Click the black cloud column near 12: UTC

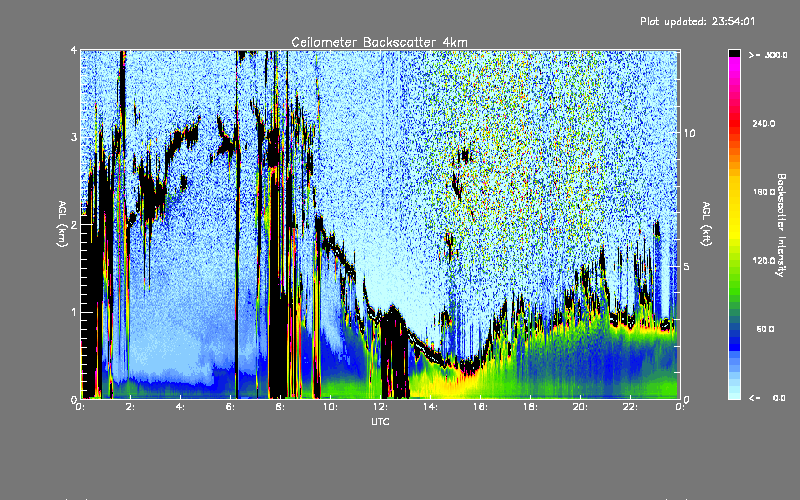point(394,352)
